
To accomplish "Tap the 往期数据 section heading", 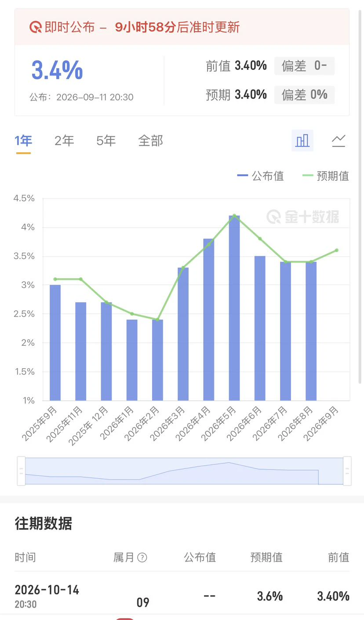I will 43,524.
